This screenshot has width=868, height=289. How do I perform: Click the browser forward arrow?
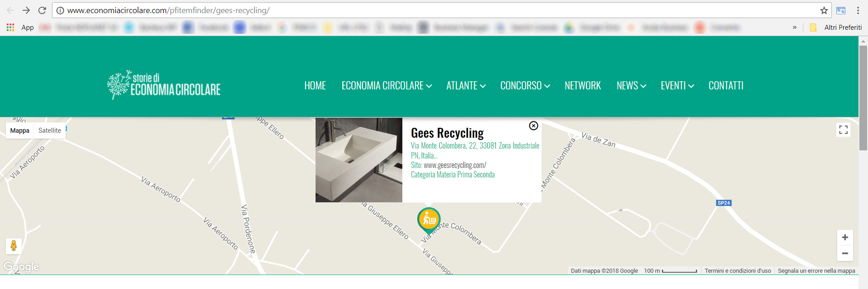point(26,10)
